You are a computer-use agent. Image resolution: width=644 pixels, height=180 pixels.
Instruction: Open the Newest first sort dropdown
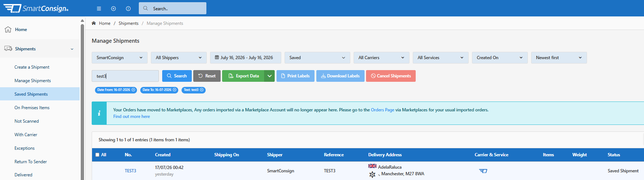(559, 58)
